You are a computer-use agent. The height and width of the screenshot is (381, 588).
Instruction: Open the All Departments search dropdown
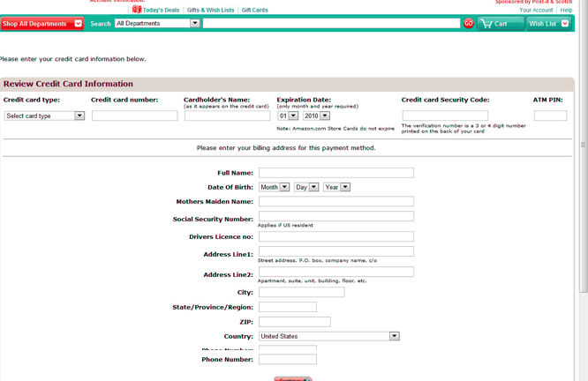[157, 23]
